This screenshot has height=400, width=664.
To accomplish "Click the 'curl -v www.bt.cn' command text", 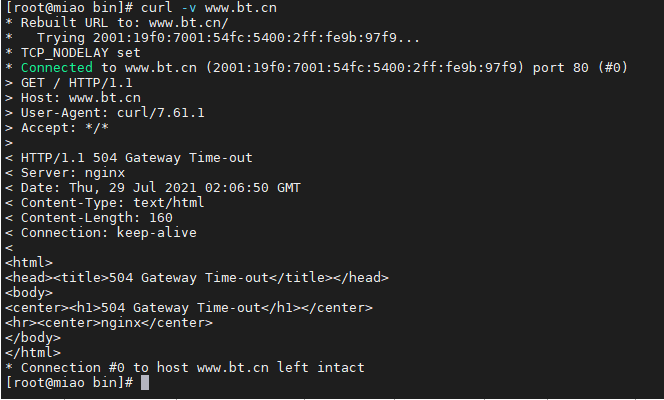I will [209, 8].
